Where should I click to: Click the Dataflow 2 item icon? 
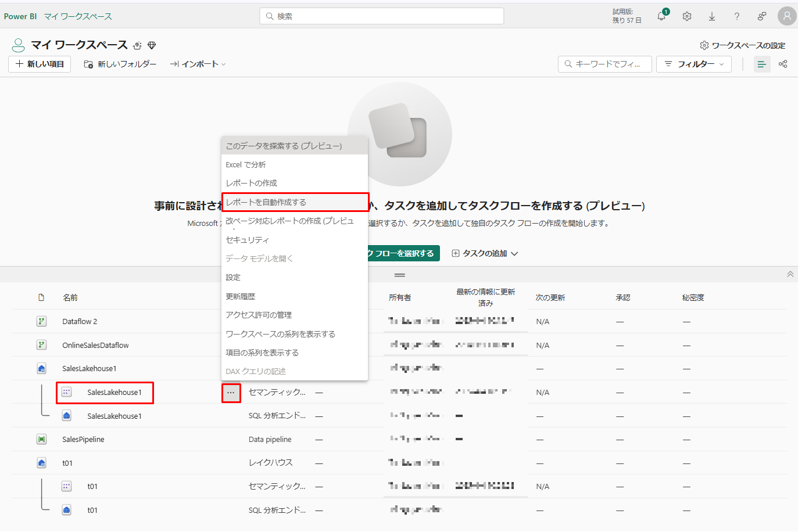click(41, 321)
